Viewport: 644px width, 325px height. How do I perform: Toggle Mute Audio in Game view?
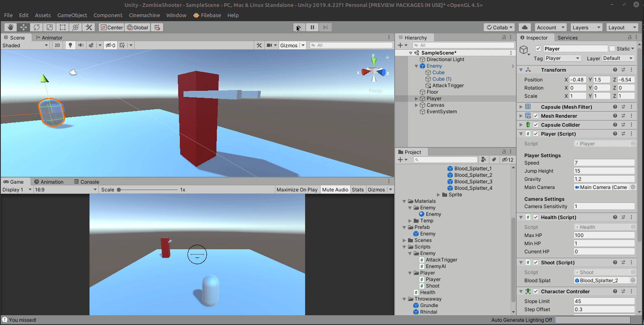[x=335, y=189]
